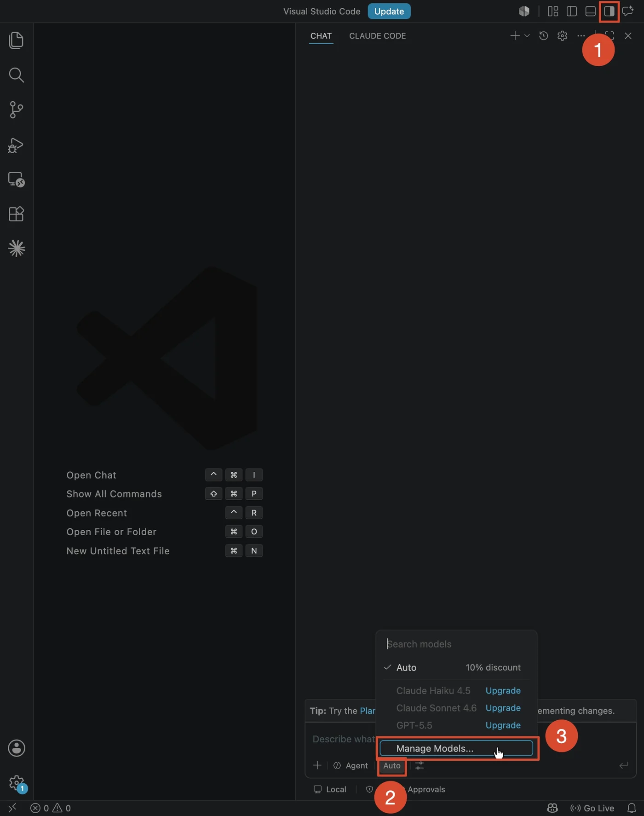Image resolution: width=644 pixels, height=816 pixels.
Task: Choose Manage Models... entry
Action: click(x=456, y=748)
